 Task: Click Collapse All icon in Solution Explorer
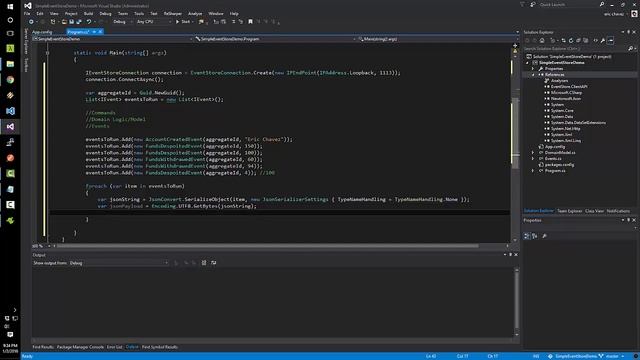tap(578, 40)
